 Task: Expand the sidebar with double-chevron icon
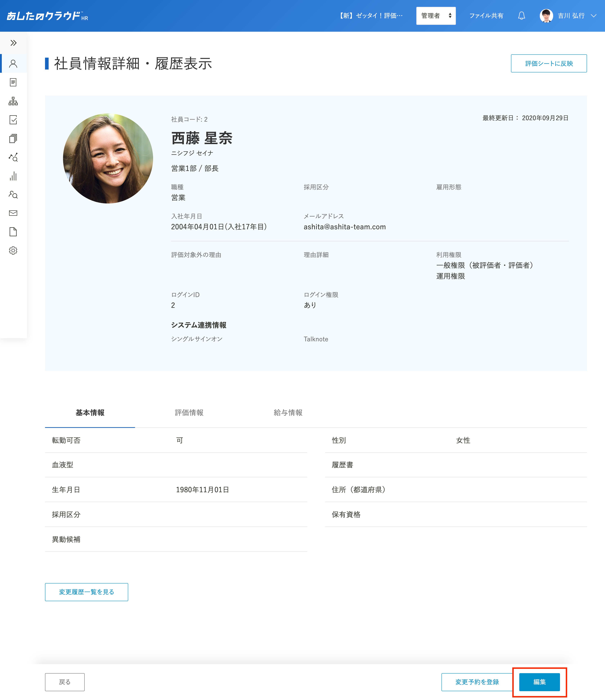pos(13,43)
